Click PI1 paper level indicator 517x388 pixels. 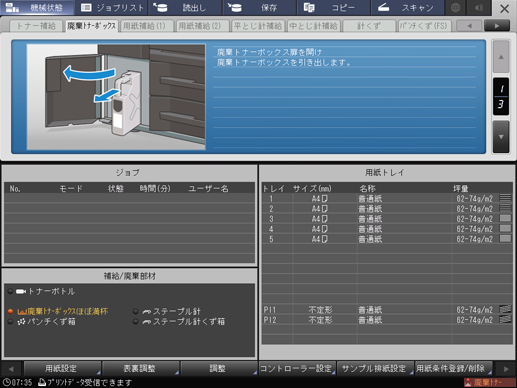505,309
